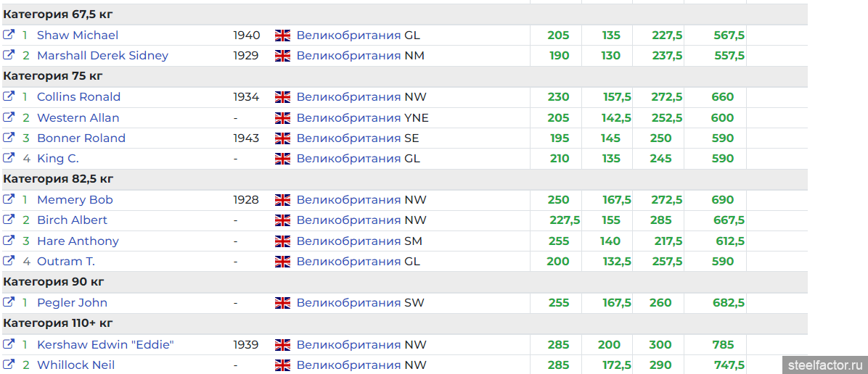Screen dimensions: 868x374
Task: Click Collins Ronald's 660 total result
Action: (x=722, y=97)
